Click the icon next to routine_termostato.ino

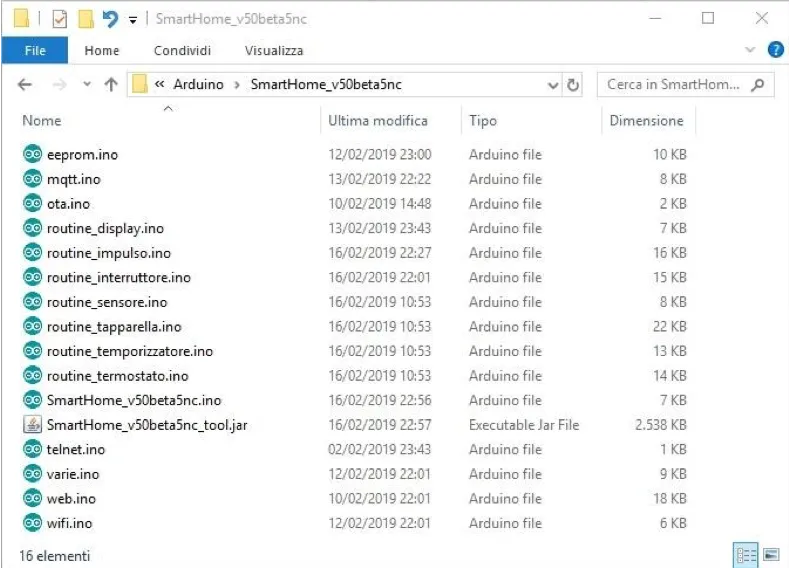(x=33, y=375)
